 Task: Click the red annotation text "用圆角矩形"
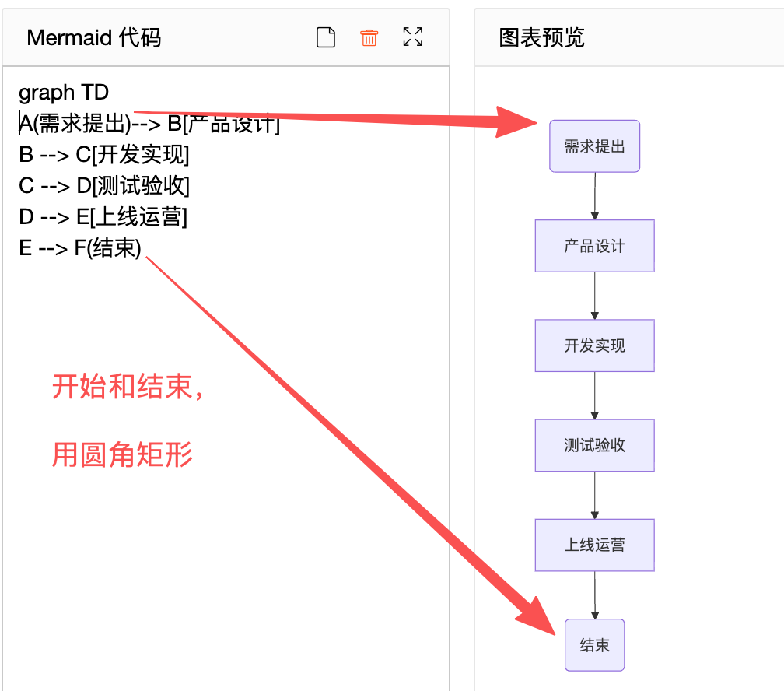[x=123, y=454]
